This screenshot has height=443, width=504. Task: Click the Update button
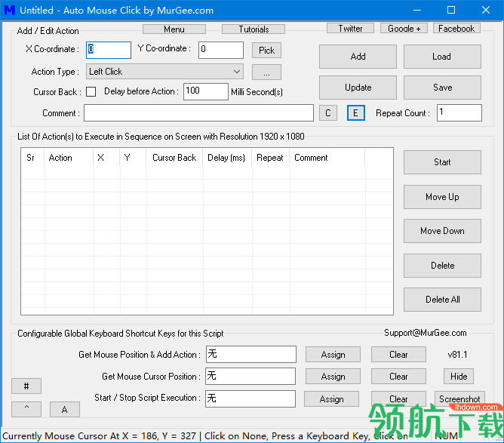358,88
